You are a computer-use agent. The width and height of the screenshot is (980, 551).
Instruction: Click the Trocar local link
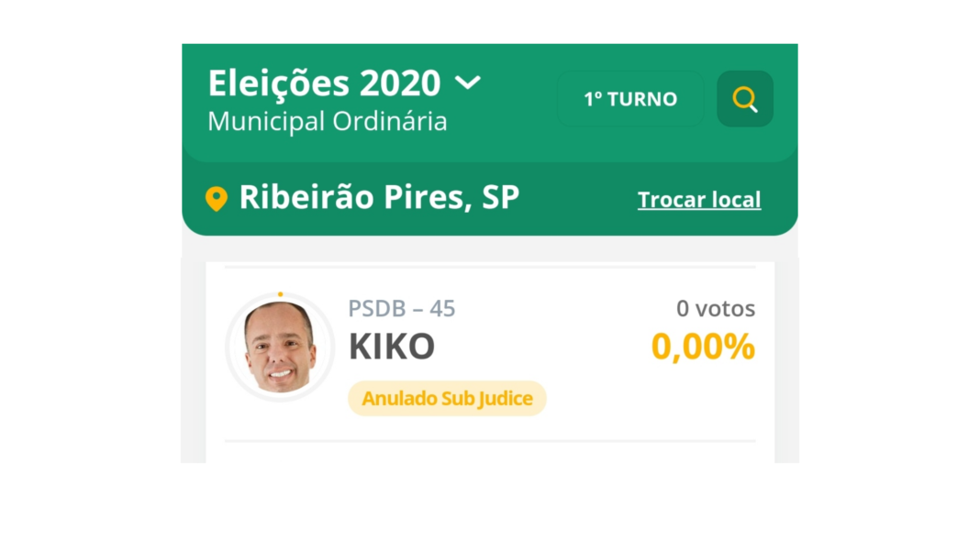click(x=699, y=200)
